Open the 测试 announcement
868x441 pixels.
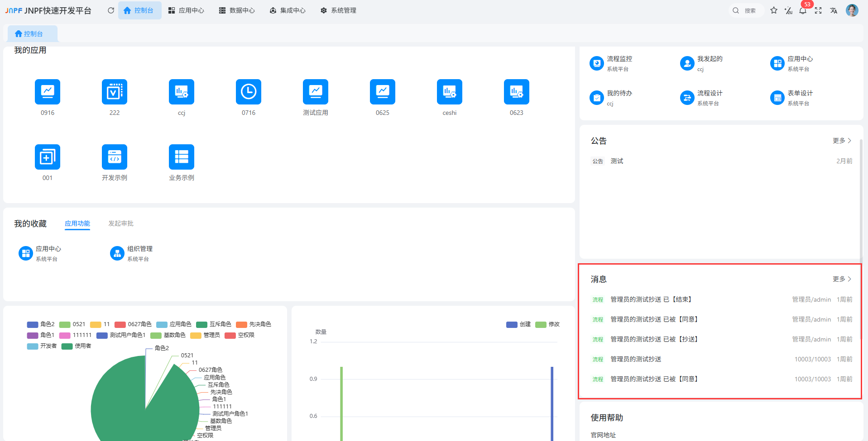tap(617, 161)
